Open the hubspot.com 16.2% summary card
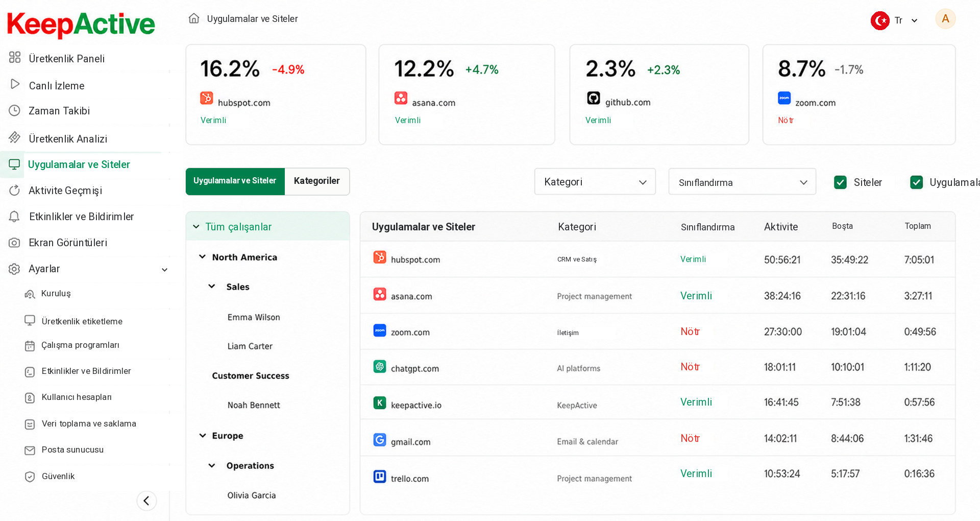Image resolution: width=980 pixels, height=521 pixels. pos(276,94)
